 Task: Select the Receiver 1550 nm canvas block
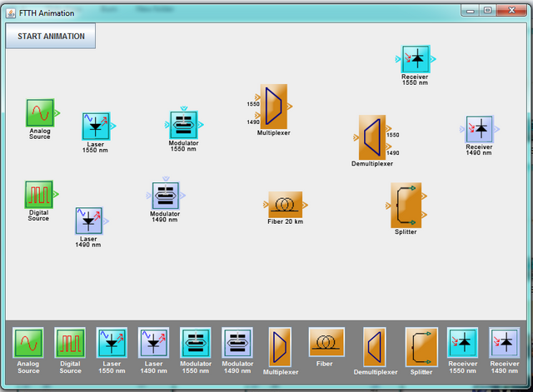pyautogui.click(x=416, y=59)
